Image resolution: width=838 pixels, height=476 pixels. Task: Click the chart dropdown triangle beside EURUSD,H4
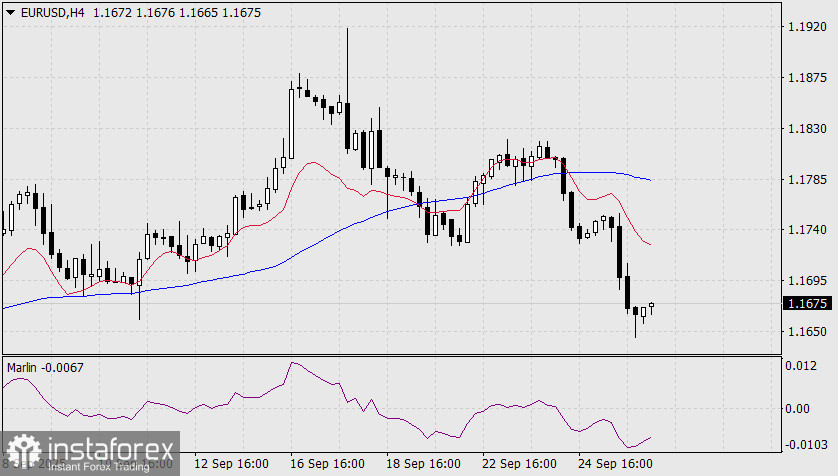tap(10, 12)
